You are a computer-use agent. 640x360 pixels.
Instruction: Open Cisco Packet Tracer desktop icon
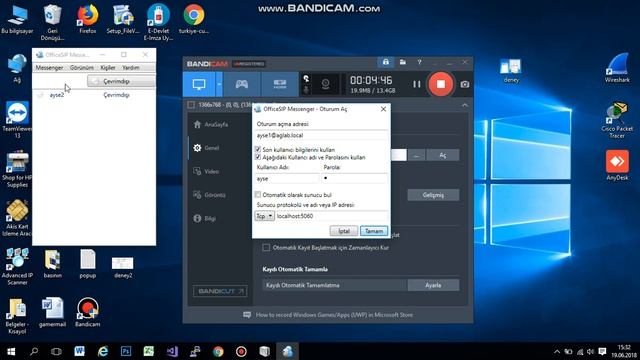pyautogui.click(x=617, y=120)
